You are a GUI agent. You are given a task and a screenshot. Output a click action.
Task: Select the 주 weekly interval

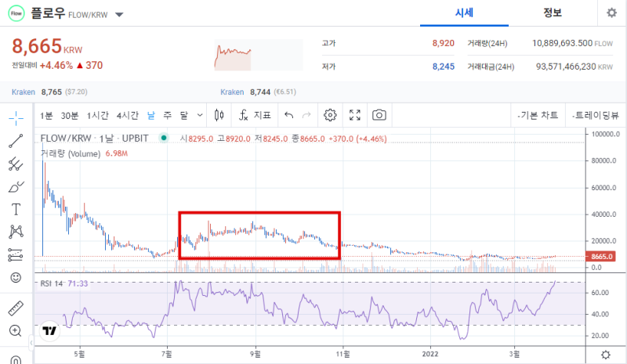tap(168, 116)
